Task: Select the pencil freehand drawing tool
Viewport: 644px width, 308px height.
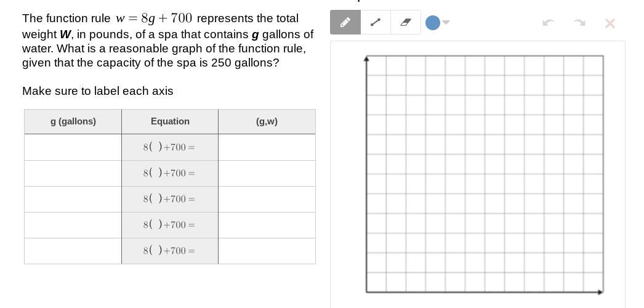Action: (x=345, y=23)
